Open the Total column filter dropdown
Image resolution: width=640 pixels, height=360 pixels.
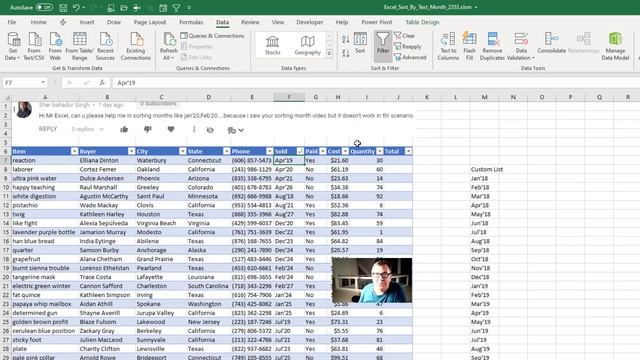click(x=408, y=151)
